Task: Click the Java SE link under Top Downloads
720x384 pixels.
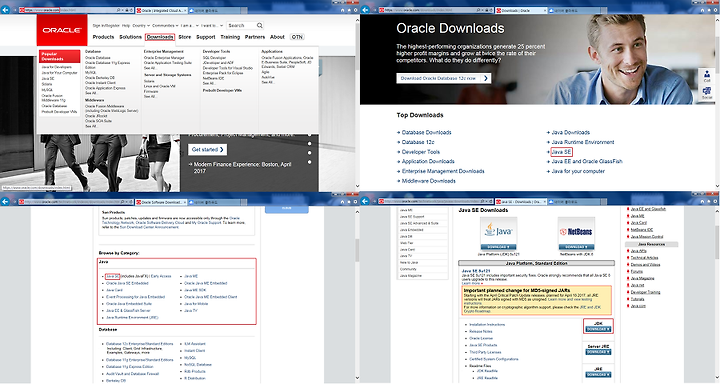Action: point(561,152)
